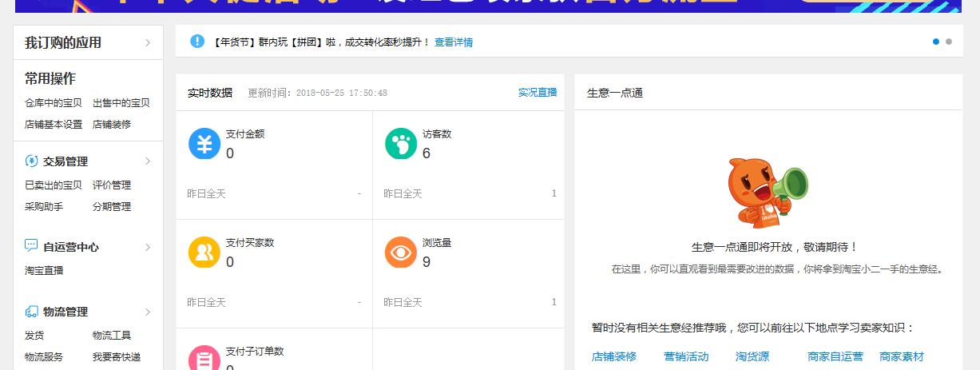This screenshot has width=980, height=370.
Task: Click the 浏览量 label
Action: (x=437, y=243)
